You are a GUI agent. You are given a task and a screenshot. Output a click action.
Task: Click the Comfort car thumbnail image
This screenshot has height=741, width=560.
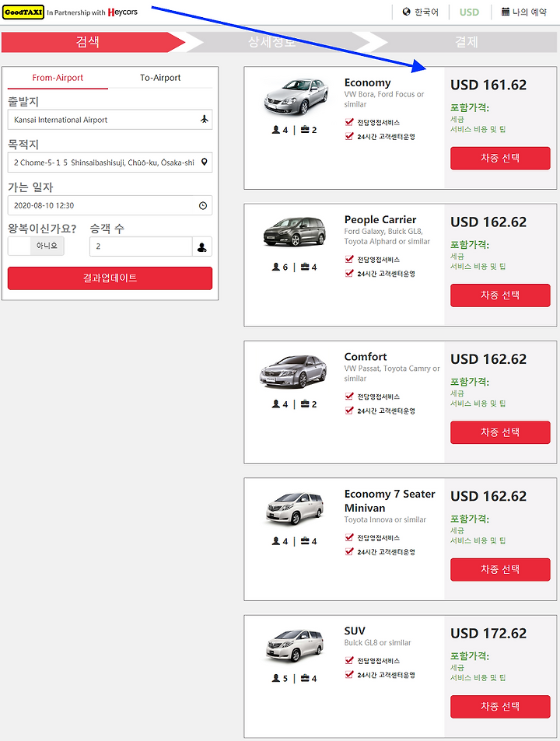pos(293,371)
